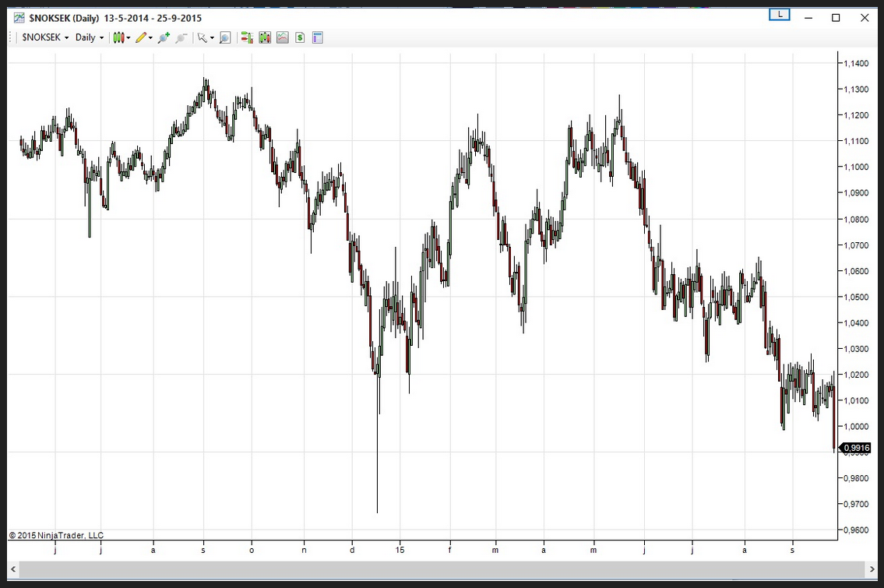Open the drawing tools dropdown arrow
The image size is (884, 588).
pos(150,37)
